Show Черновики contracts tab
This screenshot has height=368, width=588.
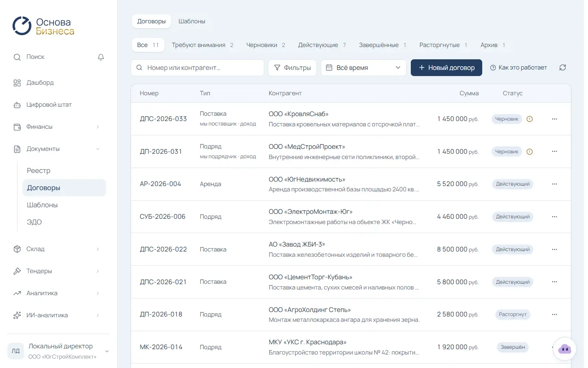pyautogui.click(x=266, y=45)
